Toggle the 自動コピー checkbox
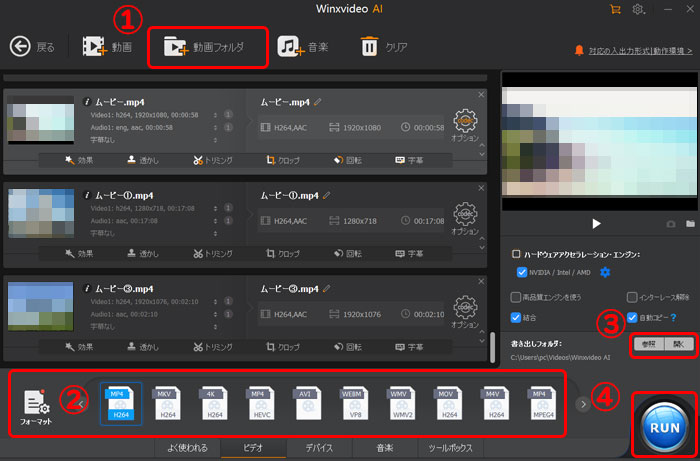 tap(631, 318)
